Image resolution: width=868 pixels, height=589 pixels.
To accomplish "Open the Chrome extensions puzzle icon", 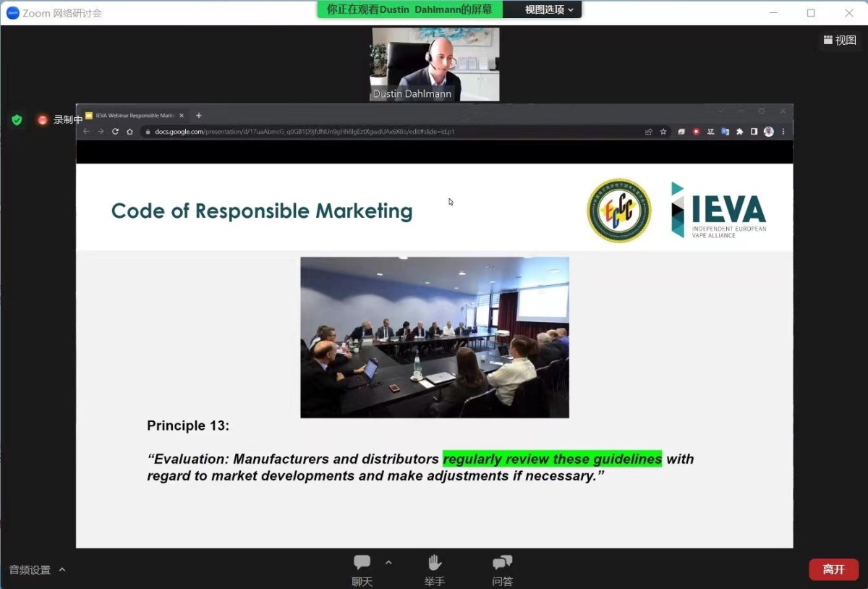I will pyautogui.click(x=740, y=132).
